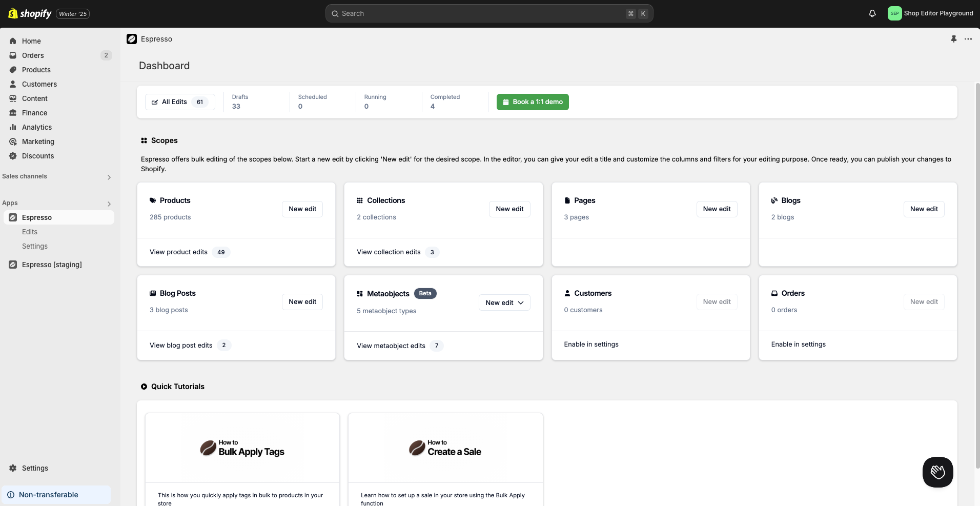
Task: Open the waving hand chat widget
Action: click(937, 472)
